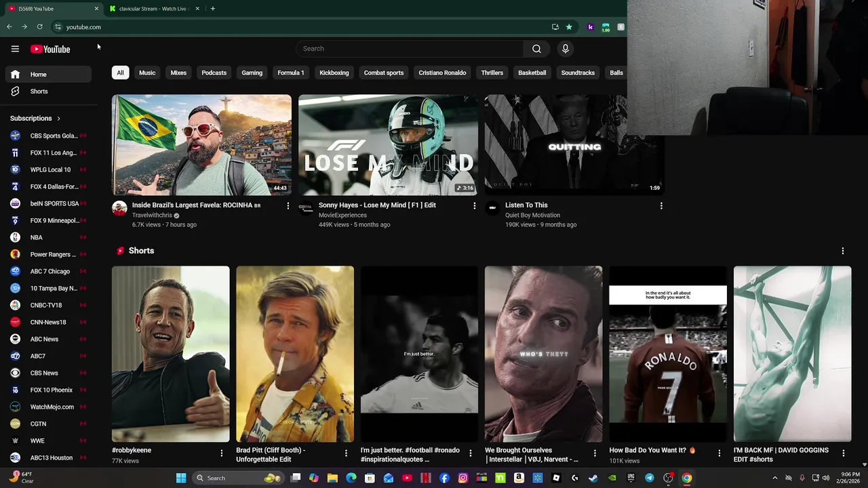Play the QUITTING Listen To This thumbnail
This screenshot has width=868, height=488.
[574, 145]
